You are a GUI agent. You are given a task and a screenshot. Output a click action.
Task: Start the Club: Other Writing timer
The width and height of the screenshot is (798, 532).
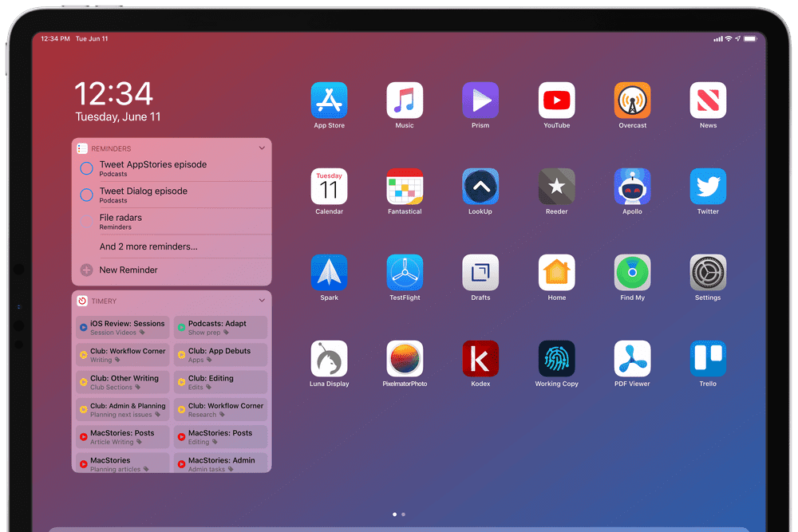pos(123,383)
